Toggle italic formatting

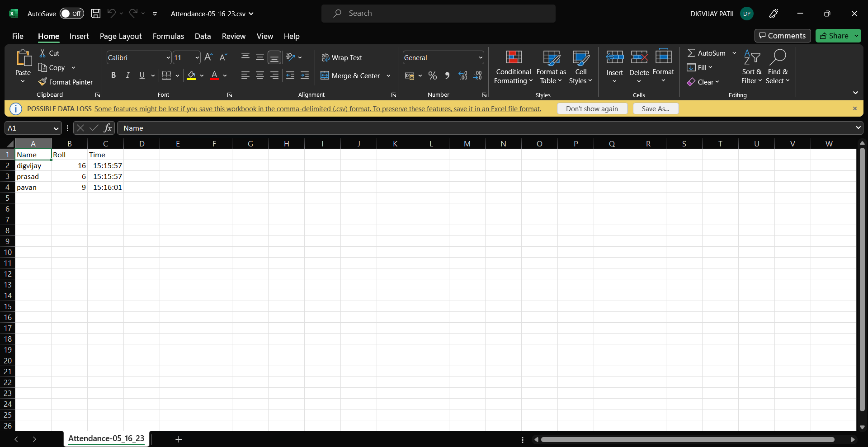pyautogui.click(x=127, y=75)
